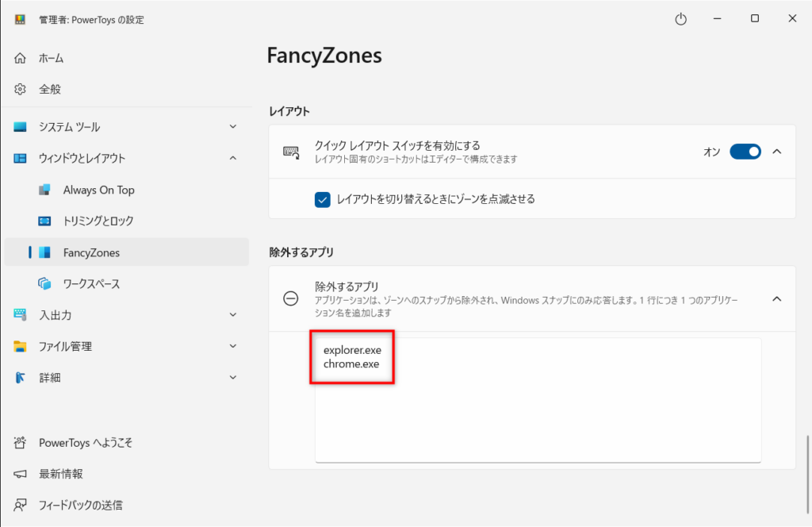
Task: Uncheck レイアウトを切り替えるときにゾーンを点滅させる checkbox
Action: (323, 199)
